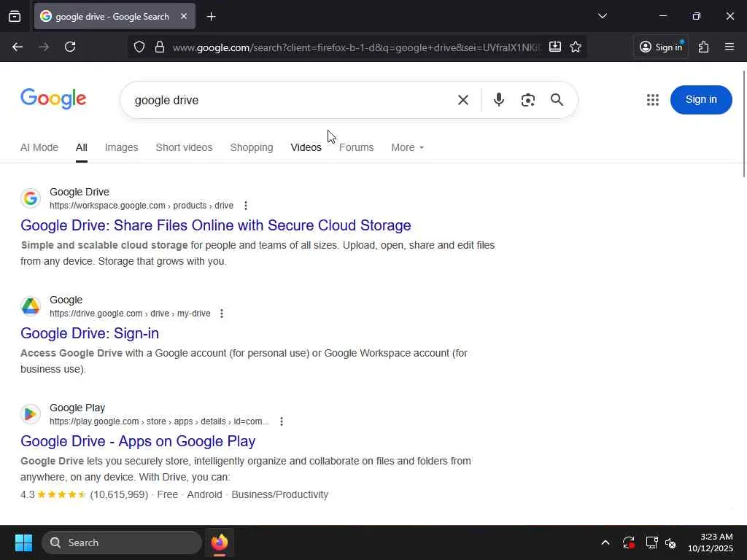Click Google Drive result favicon
Viewport: 747px width, 560px height.
pos(31,198)
